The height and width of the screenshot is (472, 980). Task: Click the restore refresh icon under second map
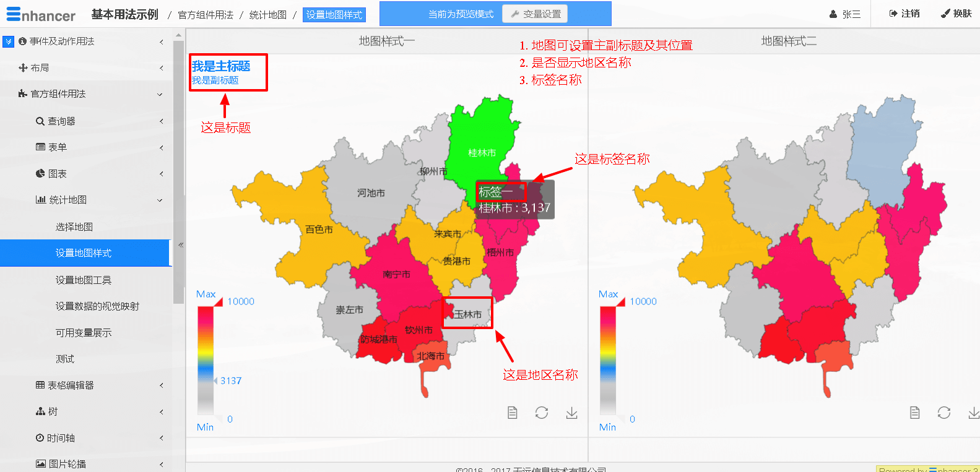pyautogui.click(x=944, y=413)
